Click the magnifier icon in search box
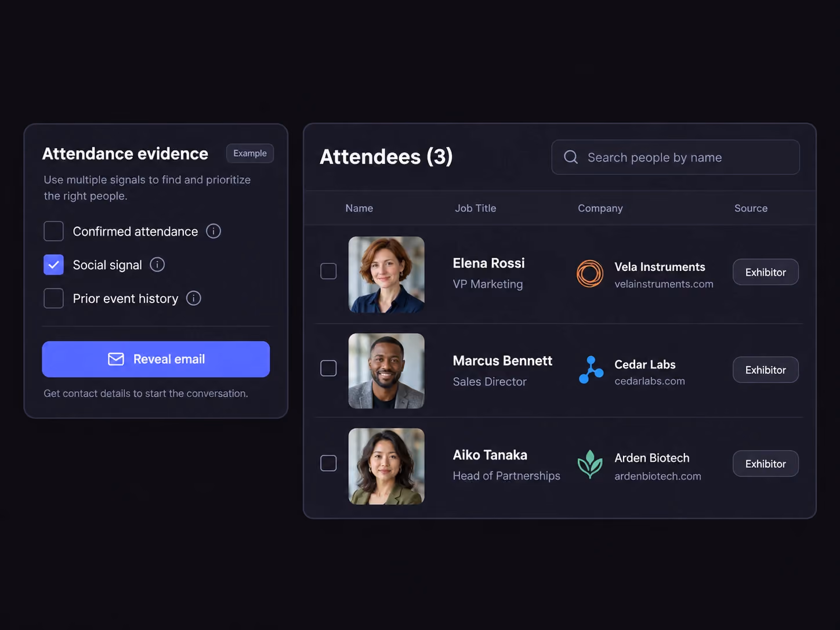 tap(571, 157)
